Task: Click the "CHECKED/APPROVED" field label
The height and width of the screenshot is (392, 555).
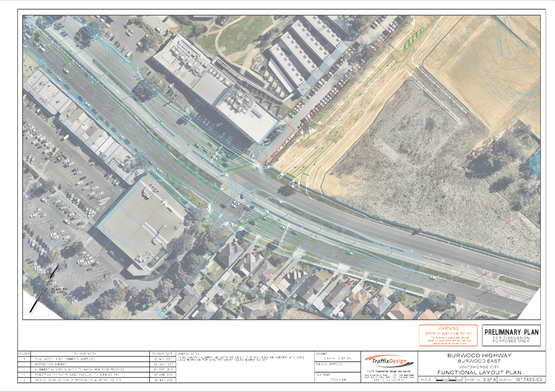Action: pyautogui.click(x=329, y=364)
